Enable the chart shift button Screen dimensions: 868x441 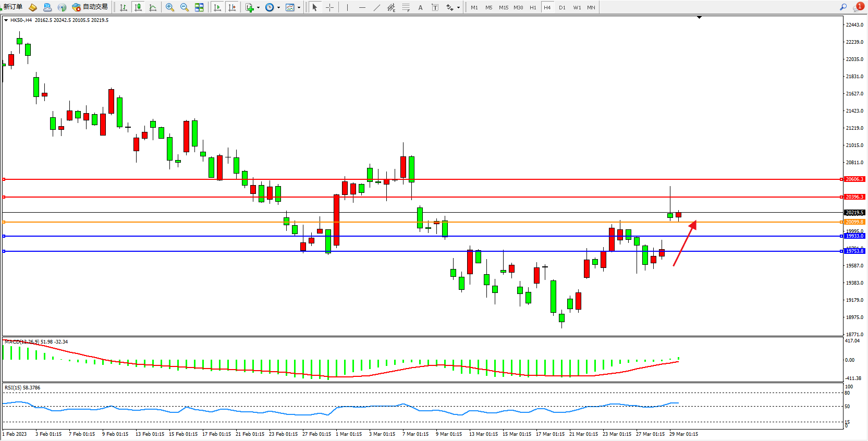coord(232,7)
